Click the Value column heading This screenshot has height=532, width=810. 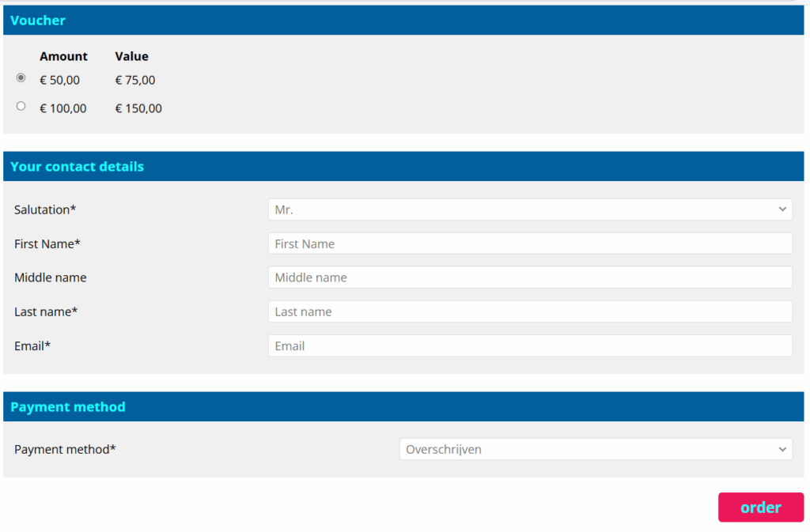(132, 56)
